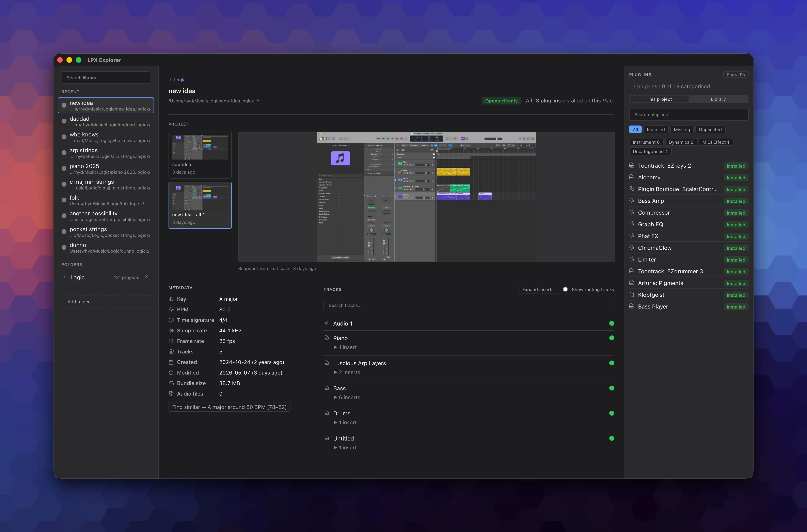Expand the Bass track's 6 inserts
The height and width of the screenshot is (532, 807).
tap(347, 397)
